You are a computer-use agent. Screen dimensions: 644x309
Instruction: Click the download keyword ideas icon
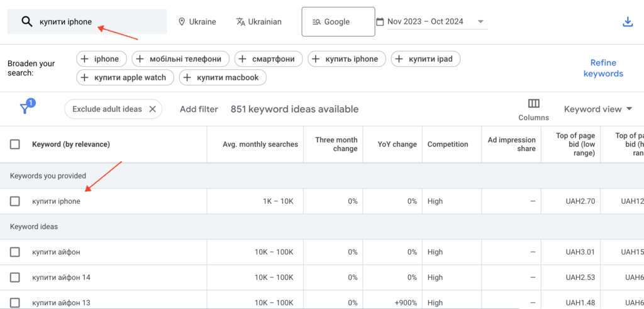tap(627, 22)
